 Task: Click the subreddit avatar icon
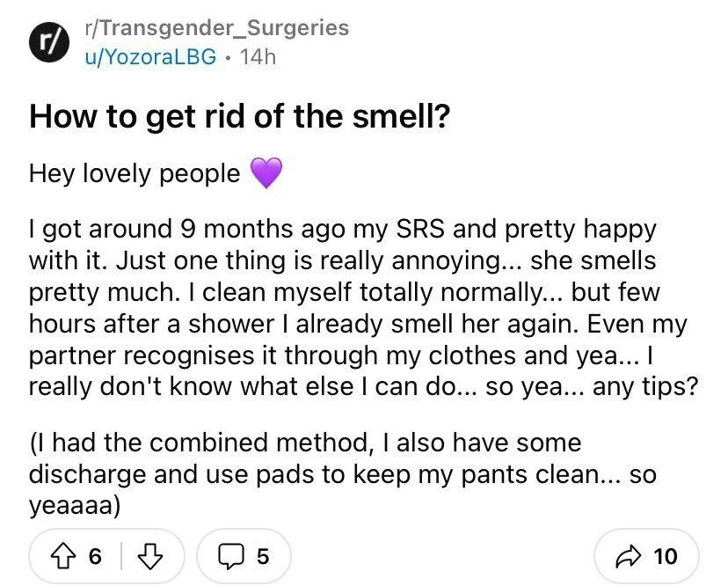[x=49, y=43]
